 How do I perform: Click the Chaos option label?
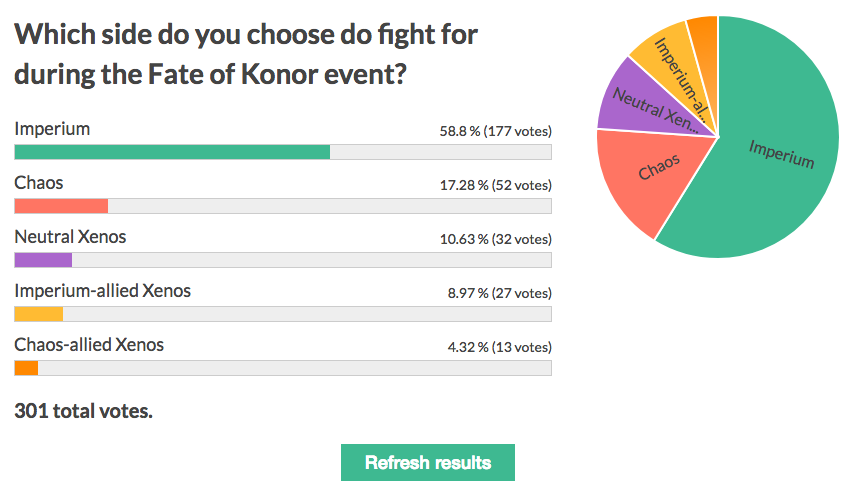(x=39, y=183)
